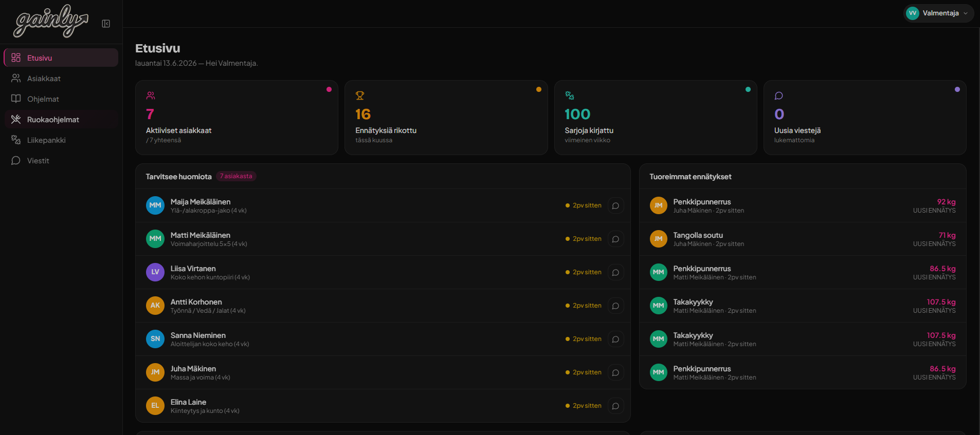Message Matti Meikäläinen via chat icon
Screen dimensions: 980x435
(615, 239)
